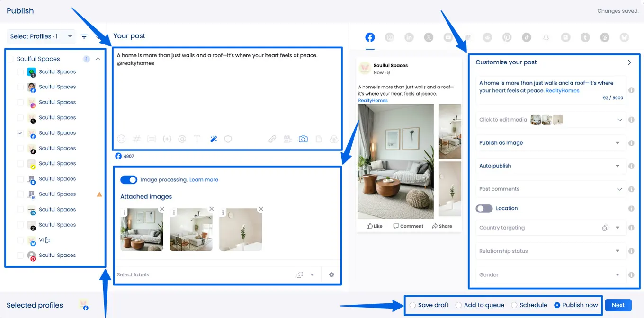Viewport: 644px width, 318px height.
Task: Switch to the TikTok preview tab
Action: [527, 37]
